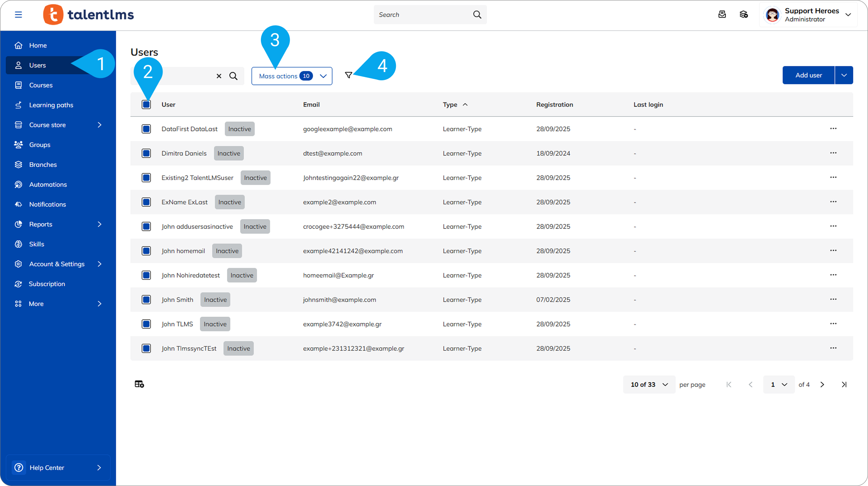Deselect John TLMS checkbox

coord(146,324)
